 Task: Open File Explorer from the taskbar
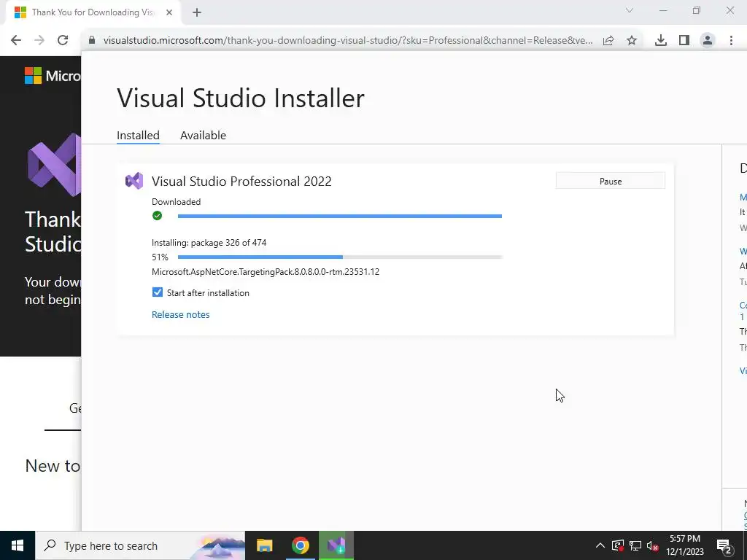click(x=264, y=545)
